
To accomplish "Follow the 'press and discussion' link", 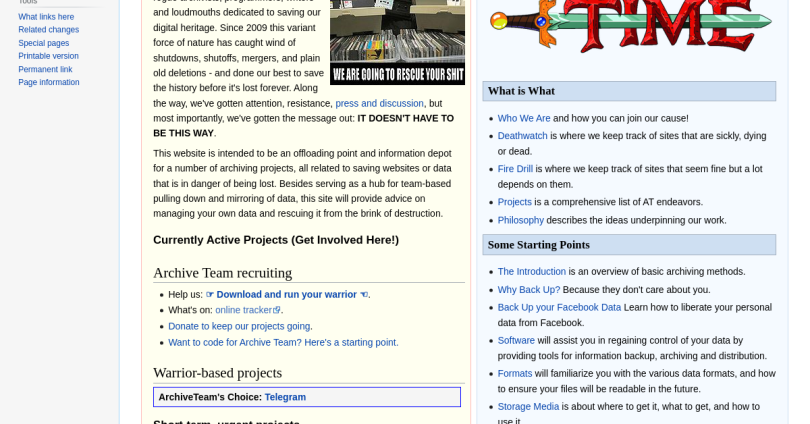I will pyautogui.click(x=379, y=103).
